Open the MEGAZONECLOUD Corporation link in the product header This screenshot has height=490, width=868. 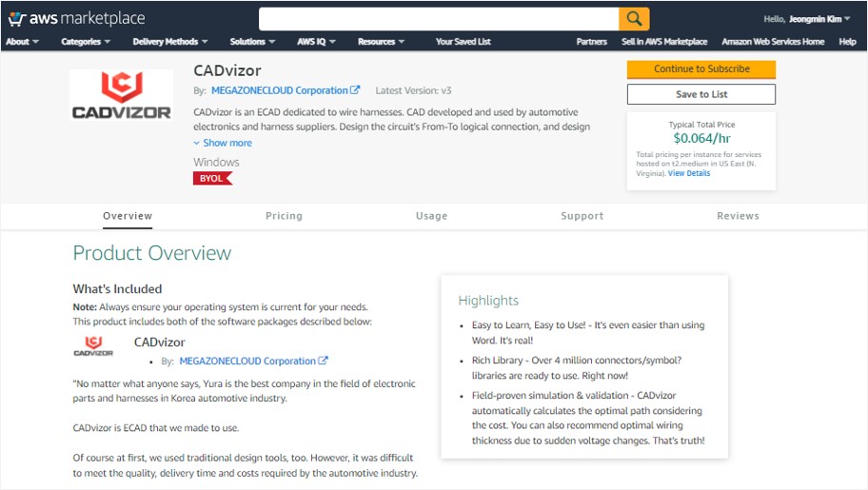(x=280, y=90)
